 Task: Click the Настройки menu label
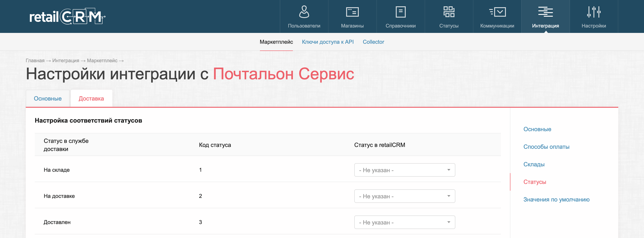point(594,26)
